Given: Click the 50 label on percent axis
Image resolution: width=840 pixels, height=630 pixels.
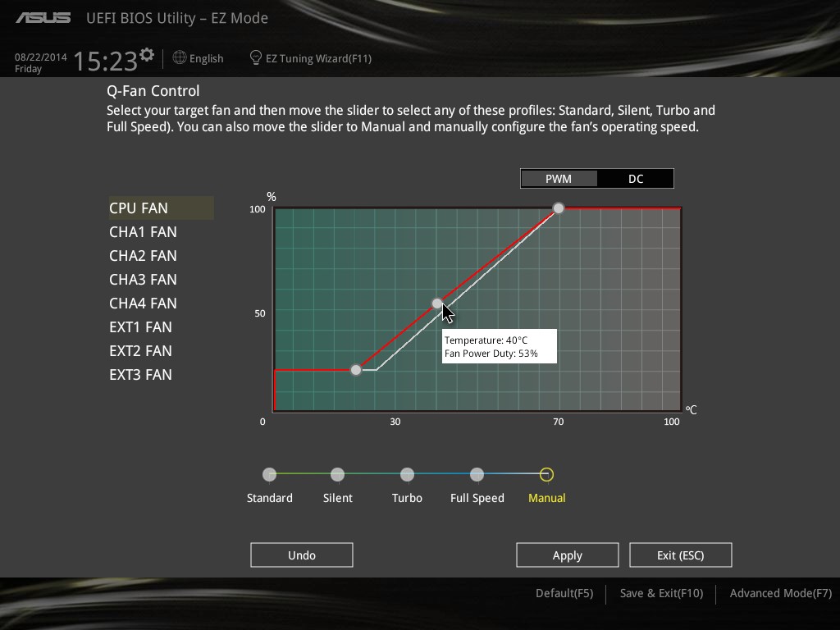Looking at the screenshot, I should (x=260, y=313).
